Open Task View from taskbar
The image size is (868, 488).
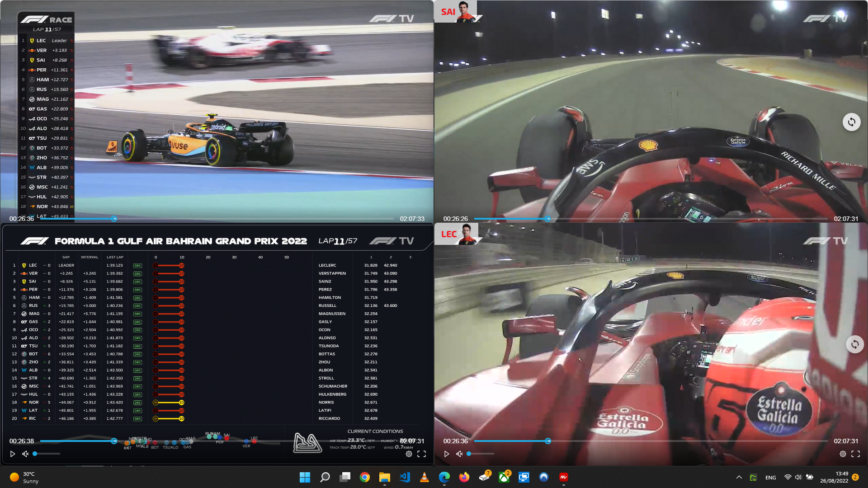pyautogui.click(x=345, y=477)
